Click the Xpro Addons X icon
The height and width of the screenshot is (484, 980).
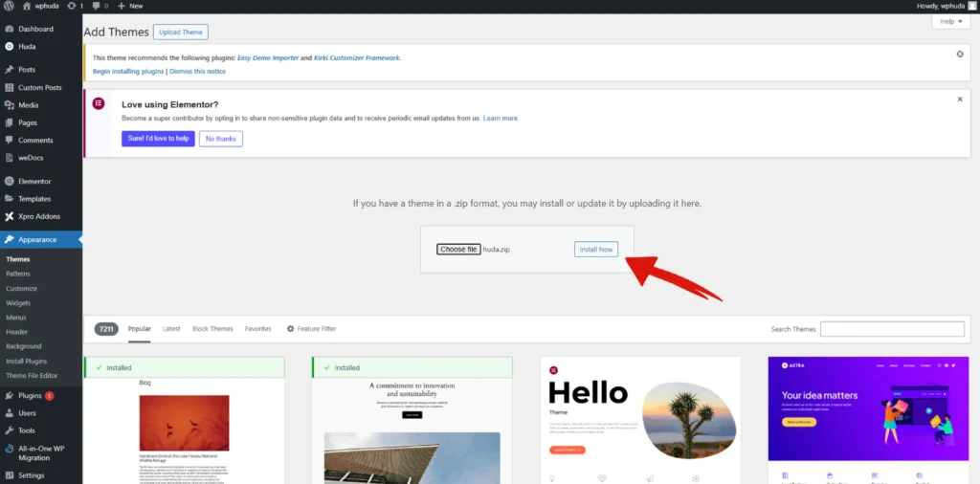click(10, 216)
